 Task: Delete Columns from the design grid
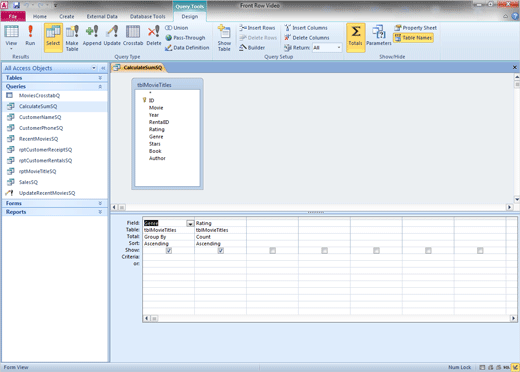point(307,38)
